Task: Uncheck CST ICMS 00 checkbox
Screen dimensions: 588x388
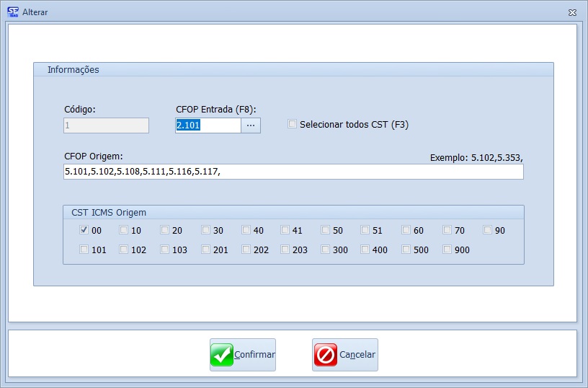Action: point(84,230)
